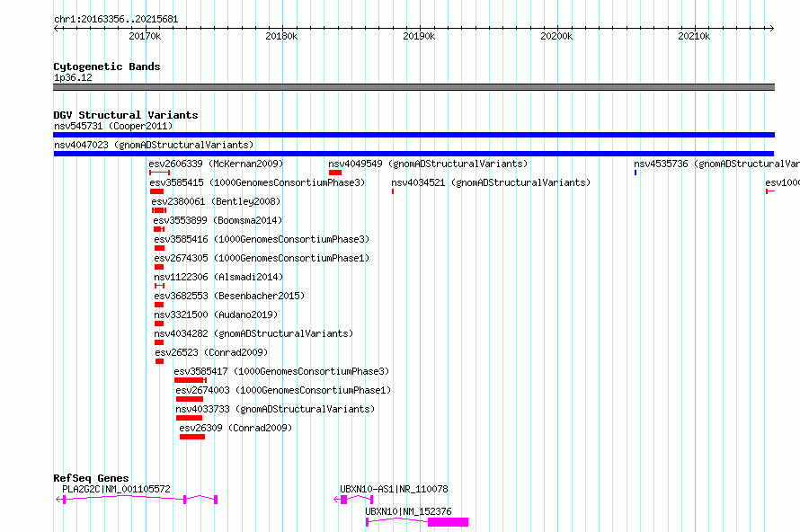Click the ruler's left arrowhead
The height and width of the screenshot is (532, 800).
pyautogui.click(x=57, y=28)
